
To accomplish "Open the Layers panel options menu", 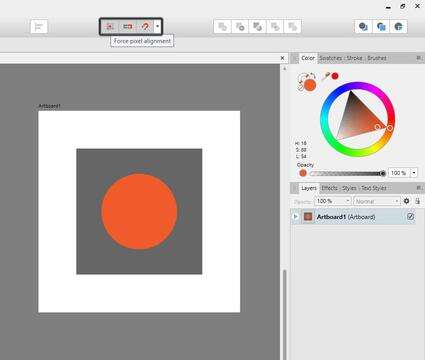I will 419,188.
